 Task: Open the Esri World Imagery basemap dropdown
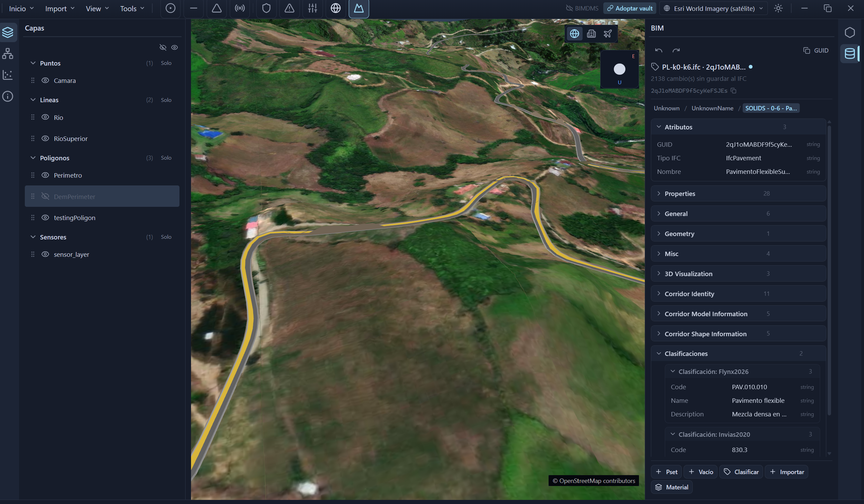tap(713, 8)
